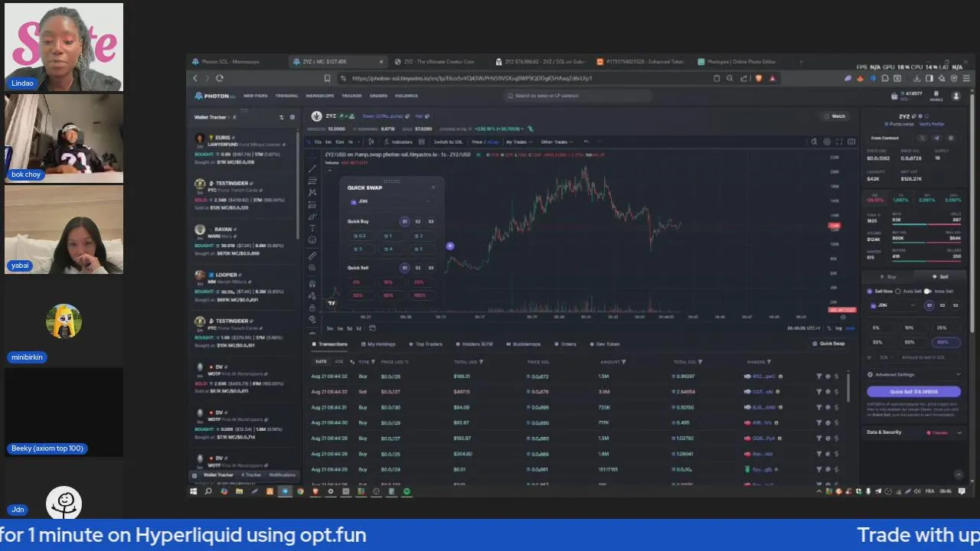This screenshot has width=980, height=551.
Task: Open the TRACKER menu item
Action: coord(351,96)
